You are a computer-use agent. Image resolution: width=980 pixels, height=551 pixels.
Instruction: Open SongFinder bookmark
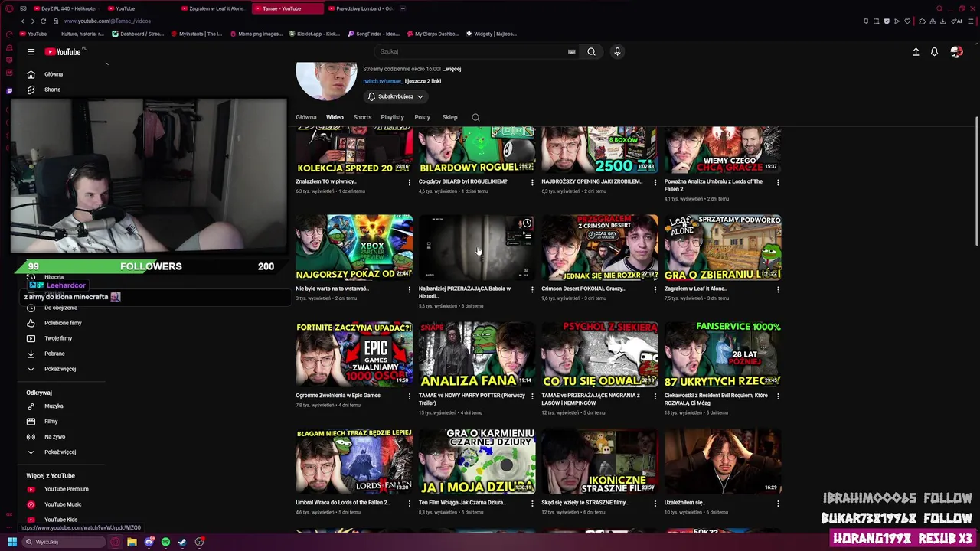pyautogui.click(x=374, y=34)
